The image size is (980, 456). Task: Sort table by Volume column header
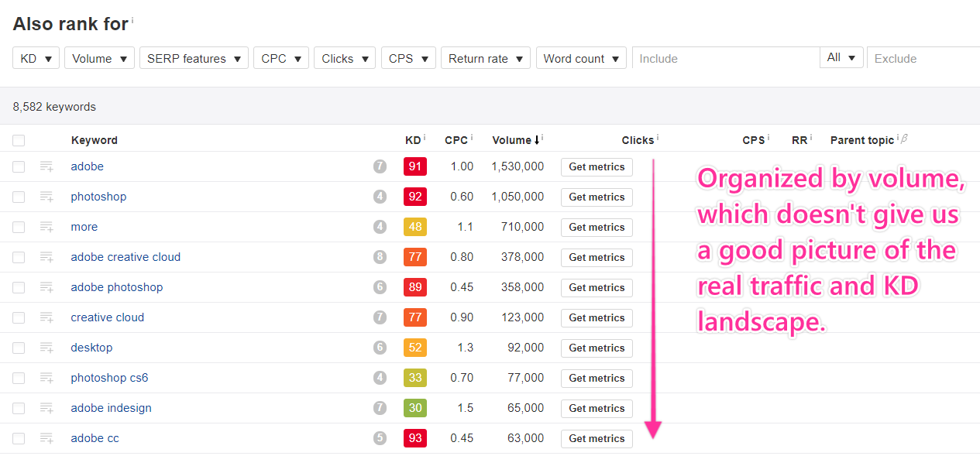pyautogui.click(x=517, y=140)
